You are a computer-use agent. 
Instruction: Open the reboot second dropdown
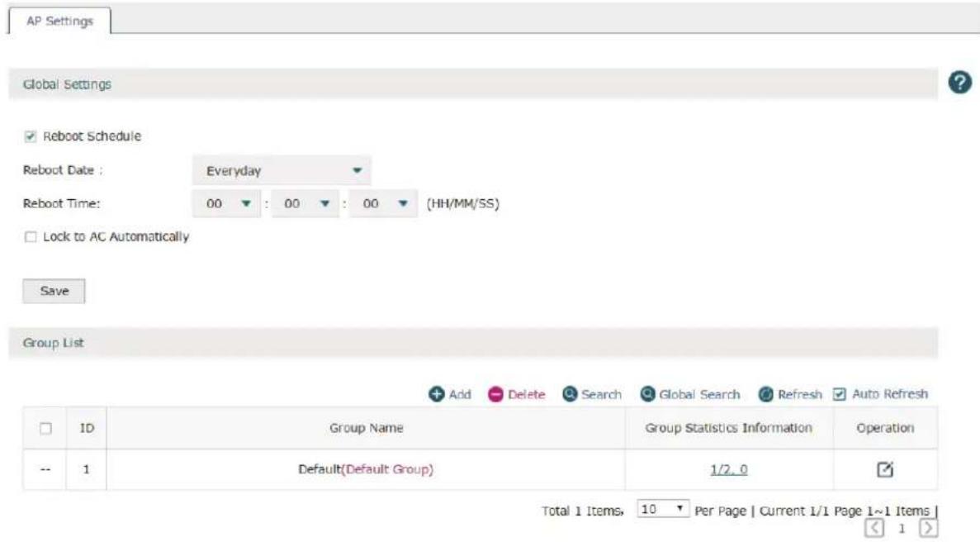click(383, 203)
